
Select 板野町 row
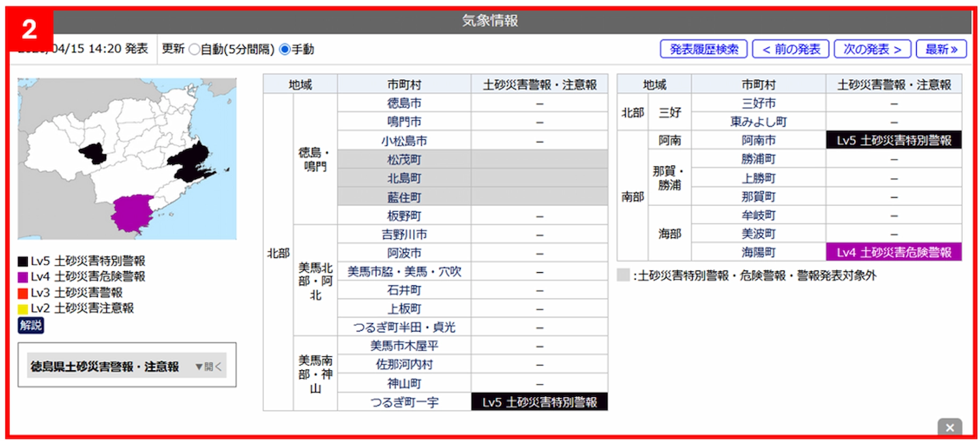[472, 215]
